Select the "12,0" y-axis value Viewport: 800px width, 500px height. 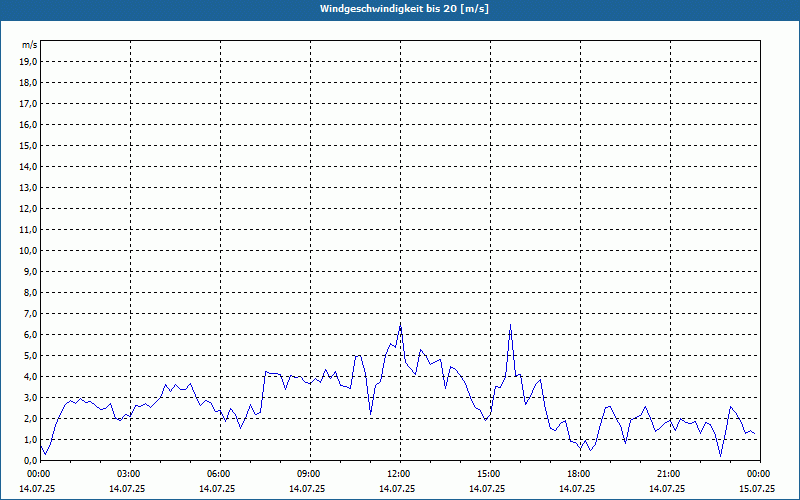(x=29, y=208)
